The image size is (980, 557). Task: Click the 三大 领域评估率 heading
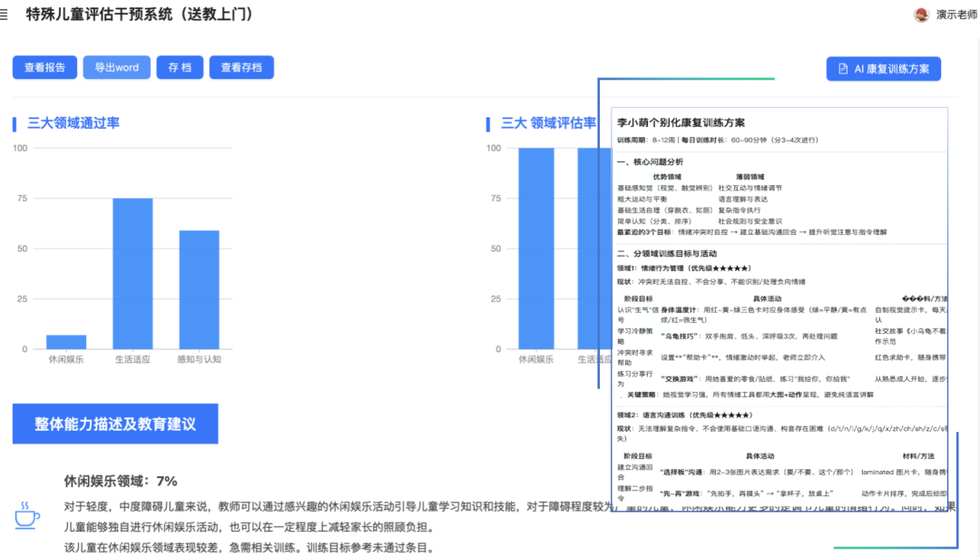548,123
